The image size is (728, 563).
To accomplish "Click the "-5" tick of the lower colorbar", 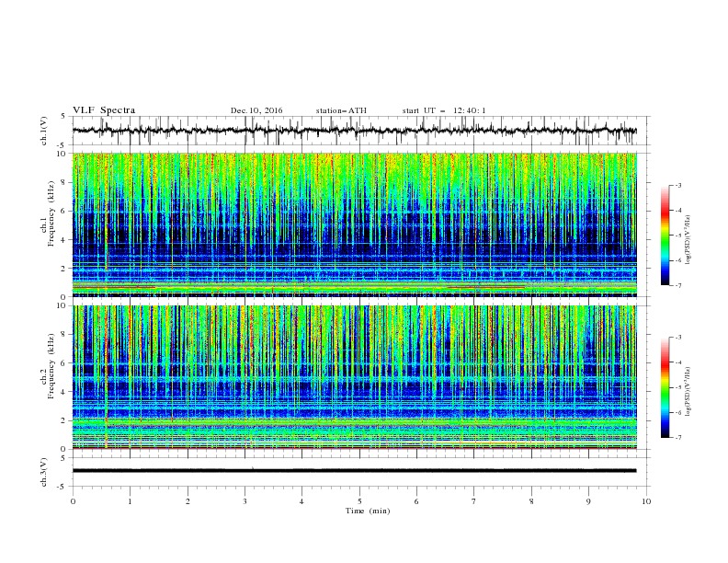I will pos(678,387).
